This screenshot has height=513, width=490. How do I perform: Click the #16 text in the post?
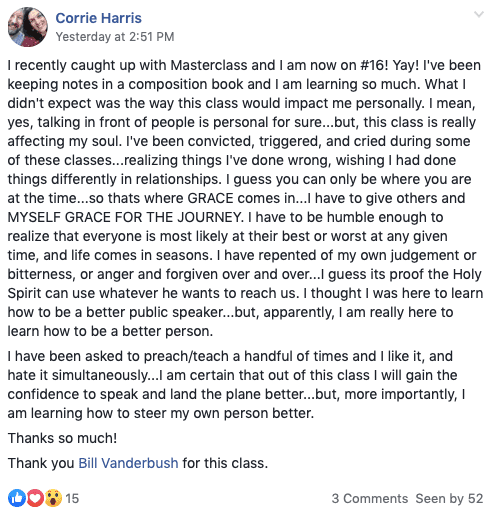click(374, 65)
